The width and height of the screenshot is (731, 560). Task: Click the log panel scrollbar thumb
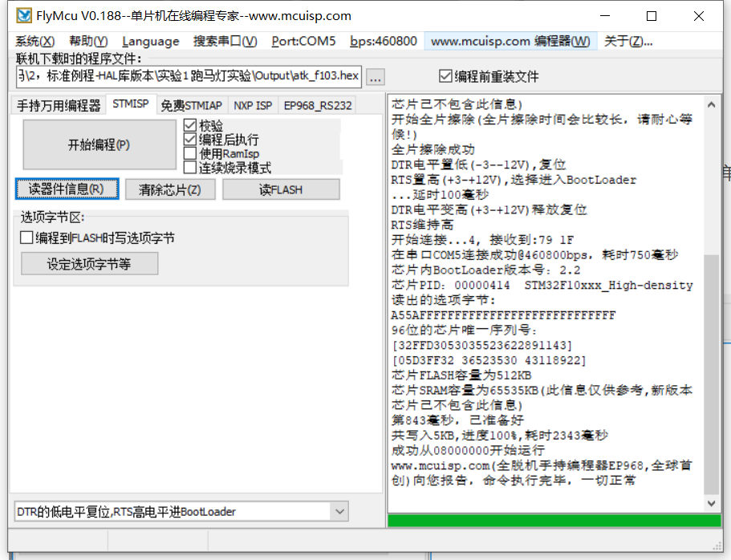pos(711,375)
